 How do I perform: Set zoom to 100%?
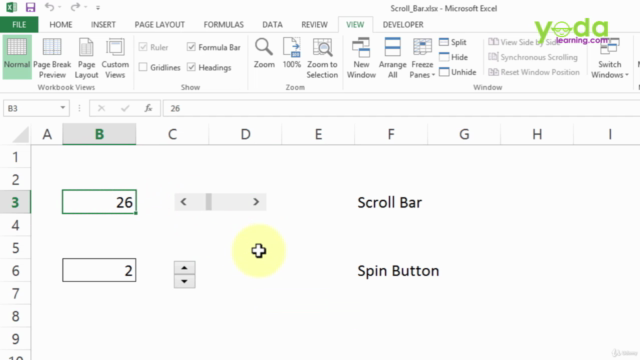pos(291,53)
